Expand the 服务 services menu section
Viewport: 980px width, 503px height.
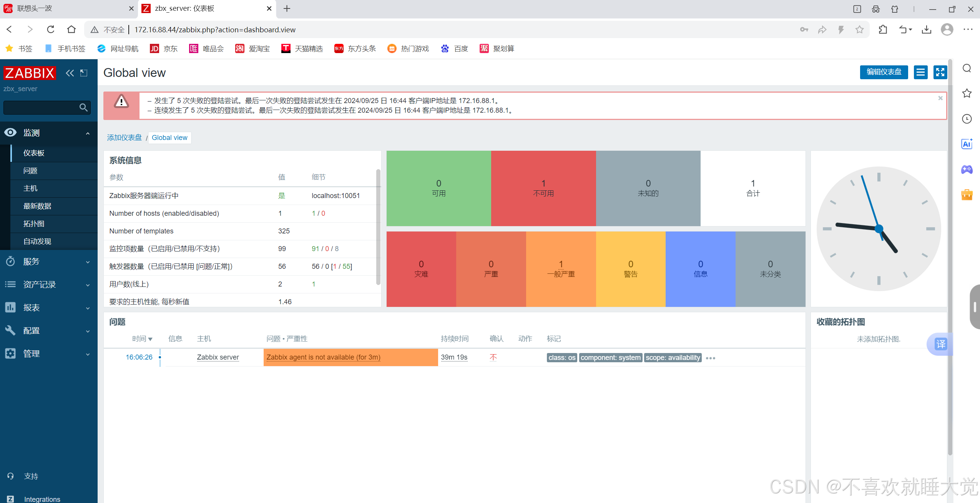[x=49, y=261]
